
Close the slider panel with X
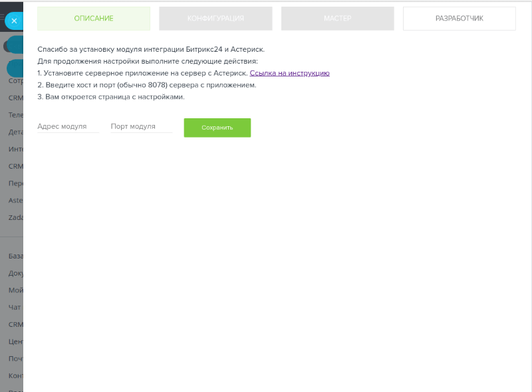[14, 21]
